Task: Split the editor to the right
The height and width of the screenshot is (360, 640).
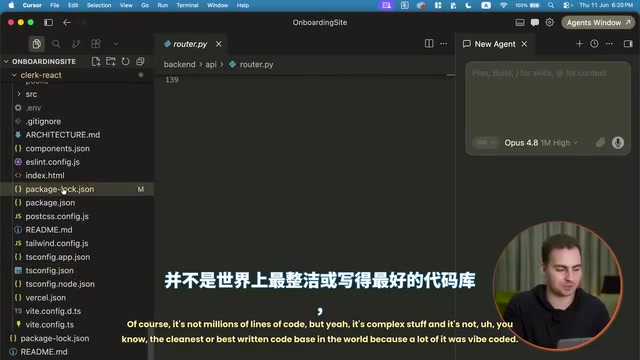Action: [429, 44]
